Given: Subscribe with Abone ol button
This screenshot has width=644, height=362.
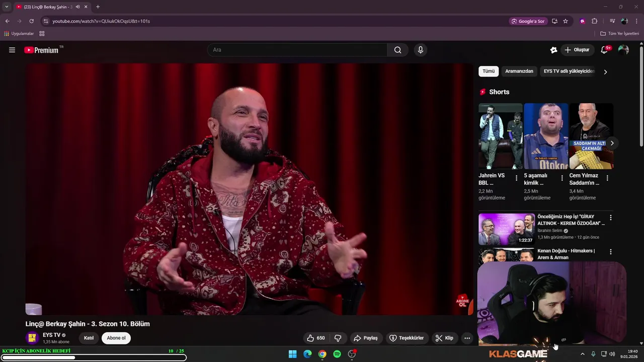Looking at the screenshot, I should tap(116, 338).
